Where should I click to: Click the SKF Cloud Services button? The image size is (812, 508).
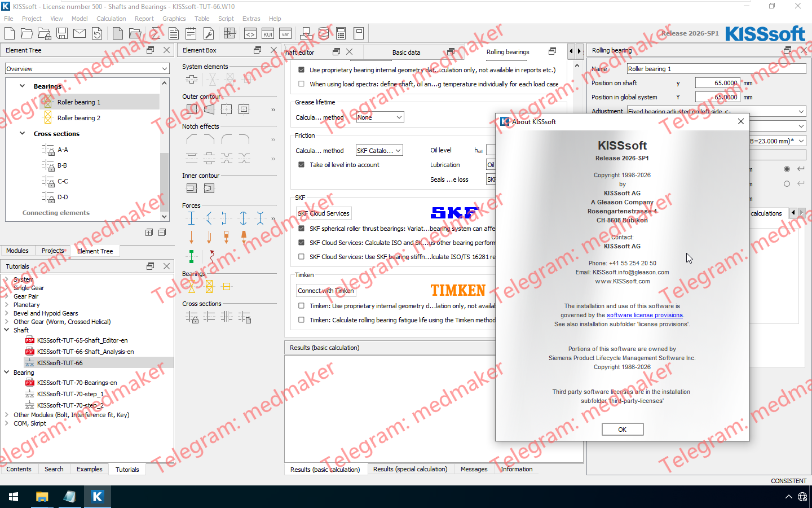point(324,213)
